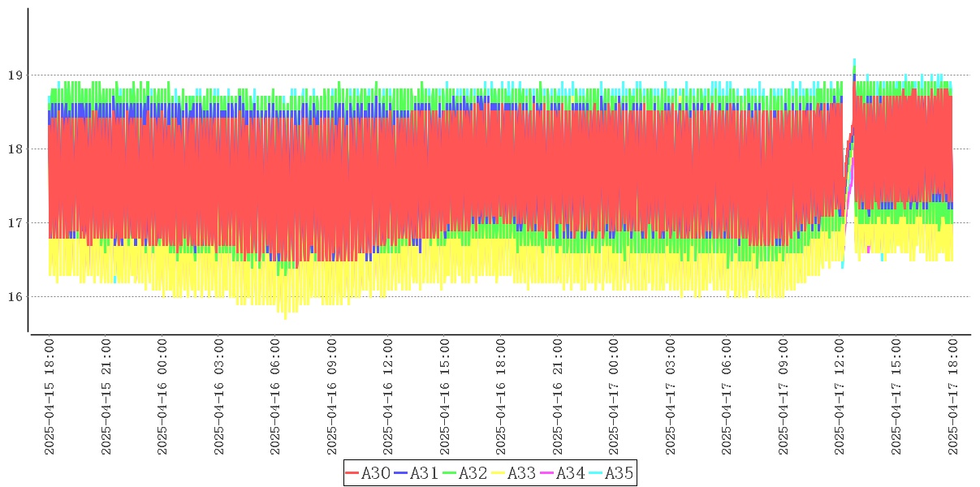Click the y-axis value 18 label
The image size is (980, 487).
[x=15, y=149]
